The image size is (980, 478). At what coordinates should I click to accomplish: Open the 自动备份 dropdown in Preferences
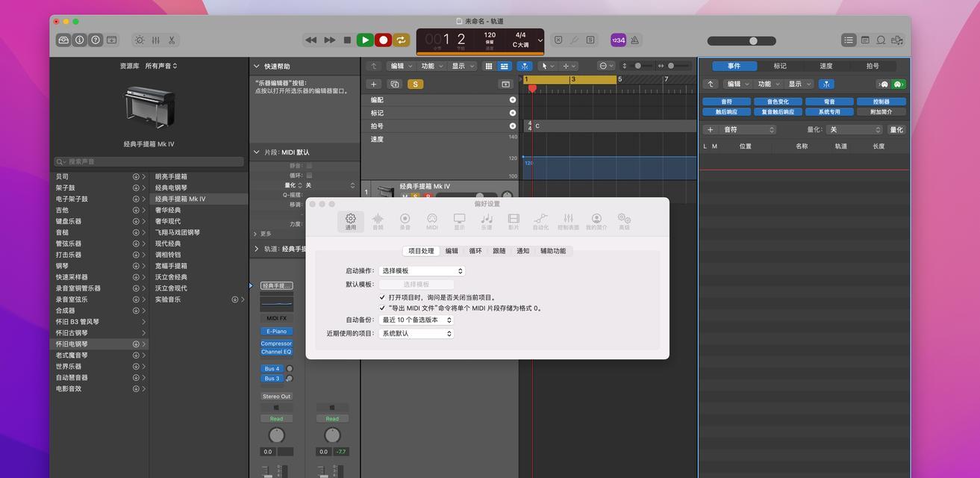[x=416, y=320]
